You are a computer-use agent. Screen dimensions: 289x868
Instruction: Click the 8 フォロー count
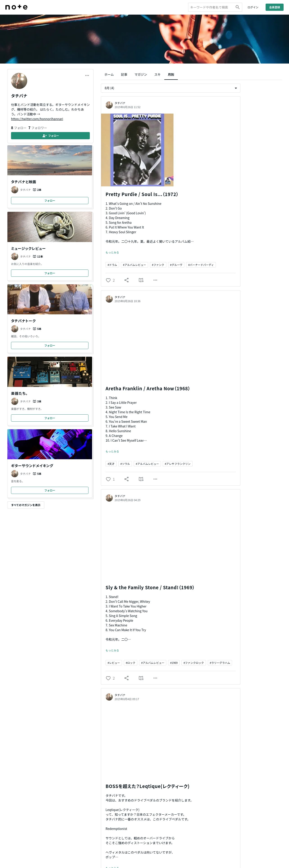coord(18,128)
